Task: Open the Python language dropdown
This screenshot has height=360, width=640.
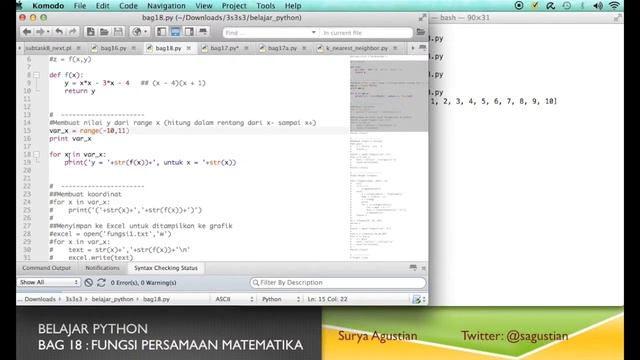Action: (x=281, y=299)
